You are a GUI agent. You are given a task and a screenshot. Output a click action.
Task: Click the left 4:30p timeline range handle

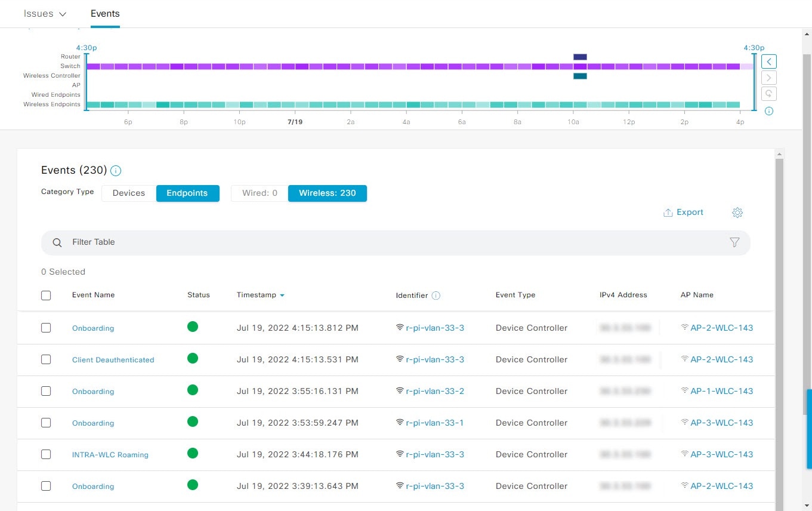coord(86,81)
